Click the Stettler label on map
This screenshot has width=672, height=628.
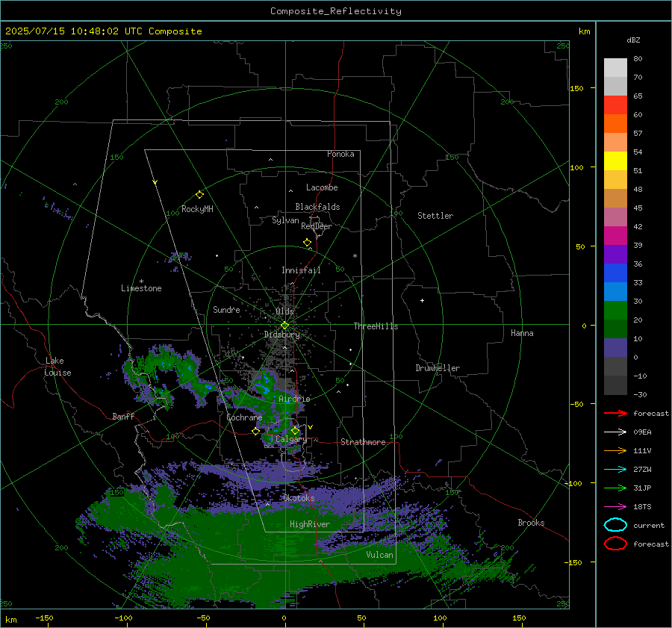[x=435, y=216]
